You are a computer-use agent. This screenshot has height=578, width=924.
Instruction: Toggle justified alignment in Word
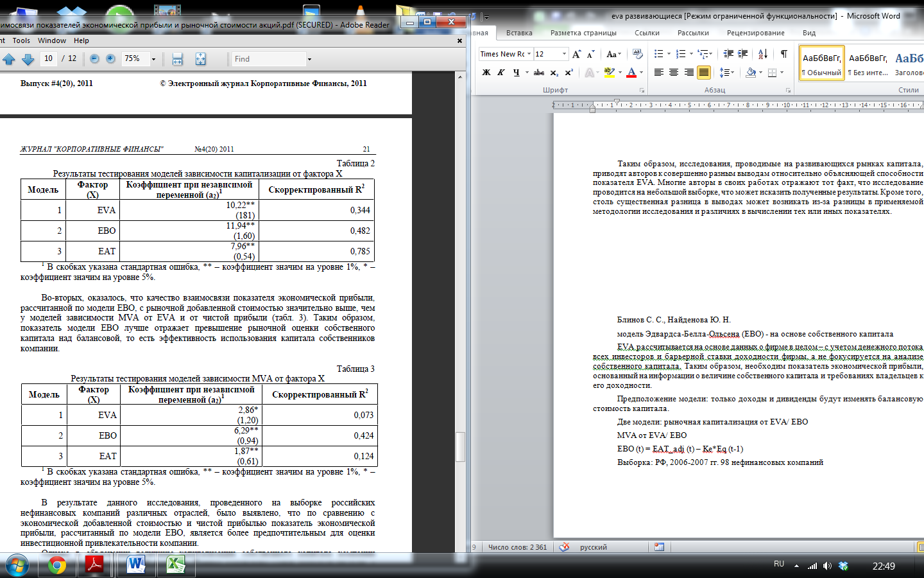[x=704, y=73]
